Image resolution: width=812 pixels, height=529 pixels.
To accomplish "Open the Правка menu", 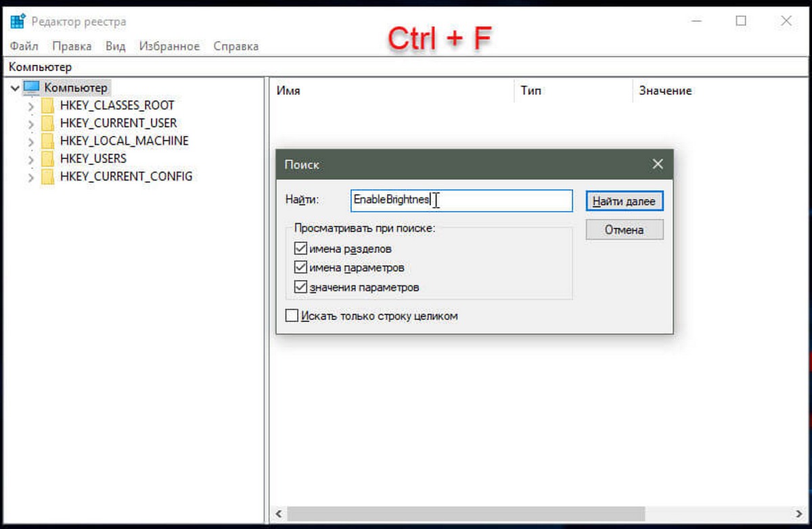I will point(72,46).
